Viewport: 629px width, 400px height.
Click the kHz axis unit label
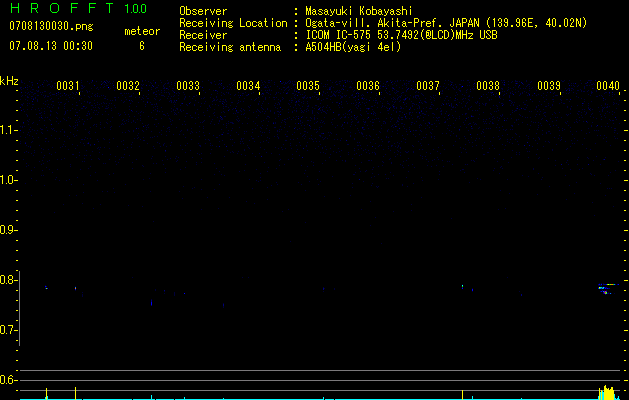coord(9,81)
